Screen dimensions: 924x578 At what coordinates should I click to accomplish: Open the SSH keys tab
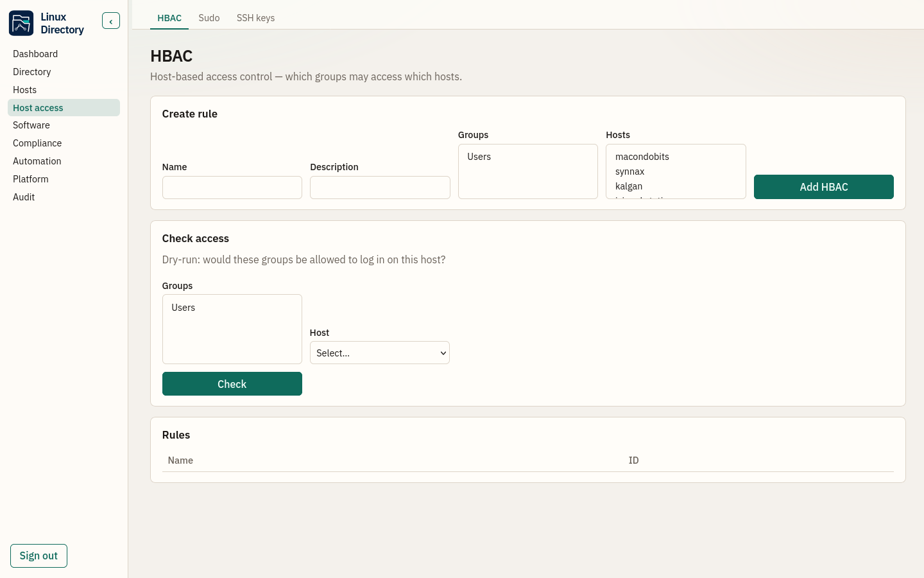(x=255, y=18)
